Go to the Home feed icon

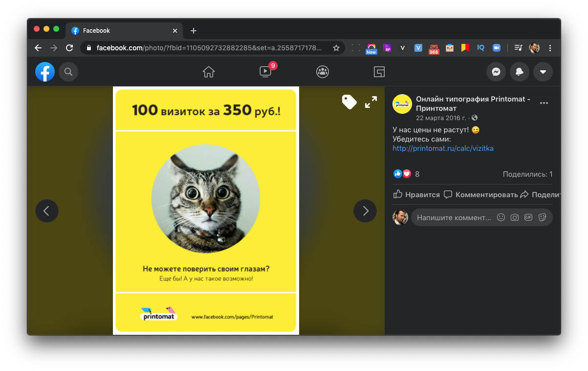(209, 72)
